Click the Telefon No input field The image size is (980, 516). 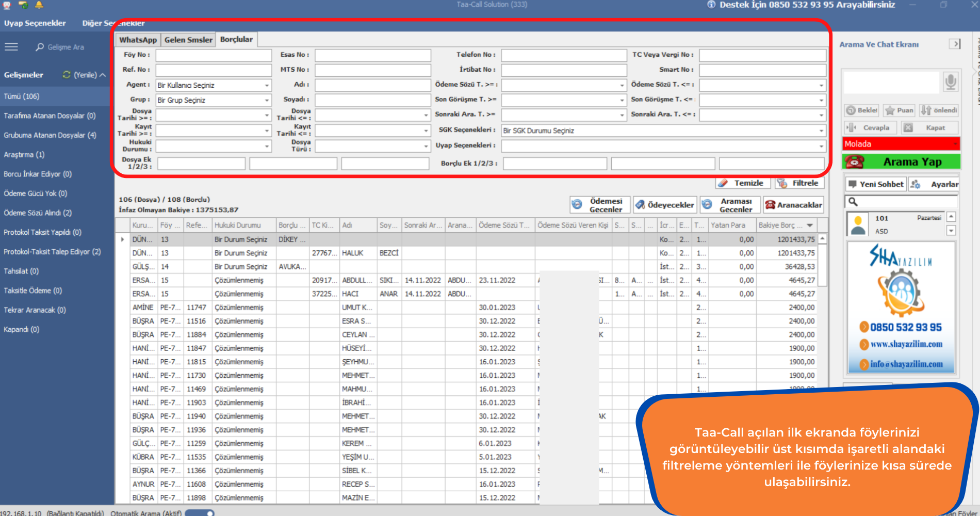pos(564,55)
